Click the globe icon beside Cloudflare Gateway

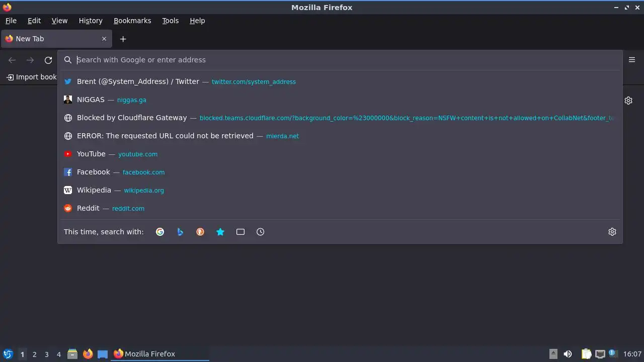point(68,118)
